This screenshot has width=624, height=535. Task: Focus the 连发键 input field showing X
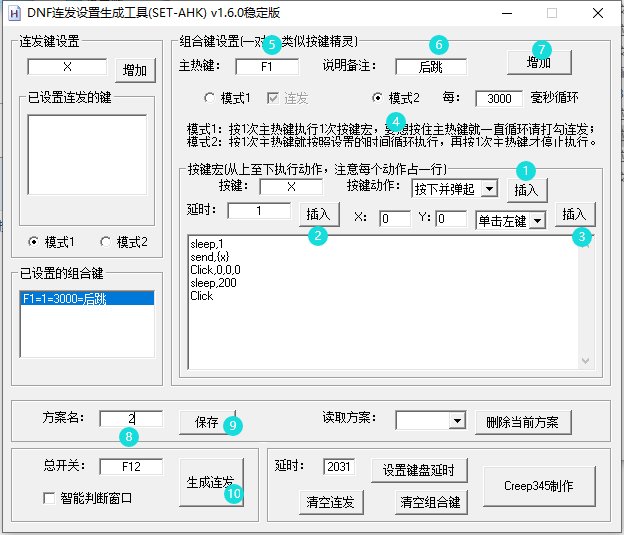click(x=67, y=66)
